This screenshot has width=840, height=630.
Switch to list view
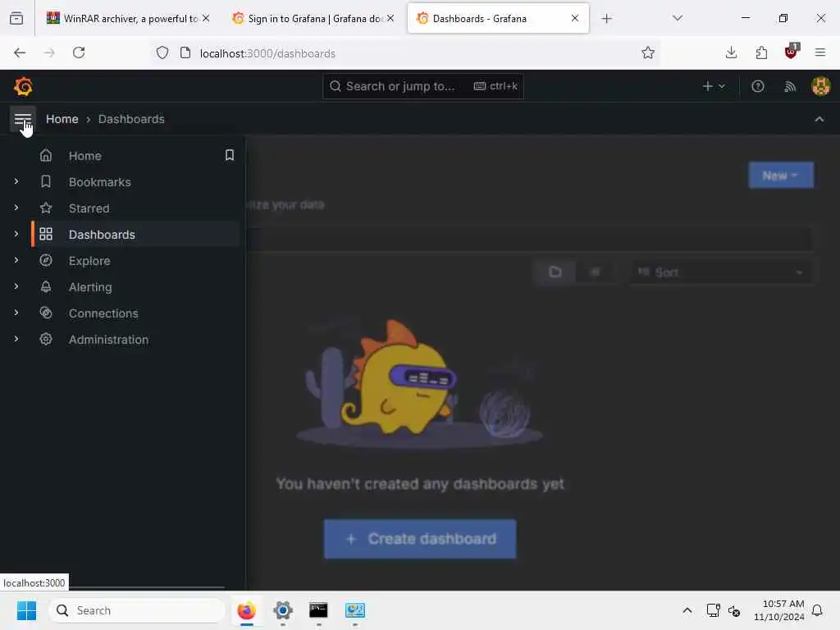595,272
